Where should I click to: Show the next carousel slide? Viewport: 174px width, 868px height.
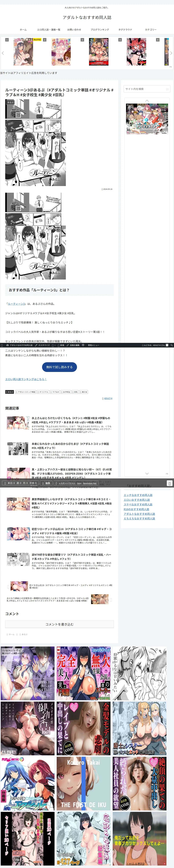click(171, 53)
